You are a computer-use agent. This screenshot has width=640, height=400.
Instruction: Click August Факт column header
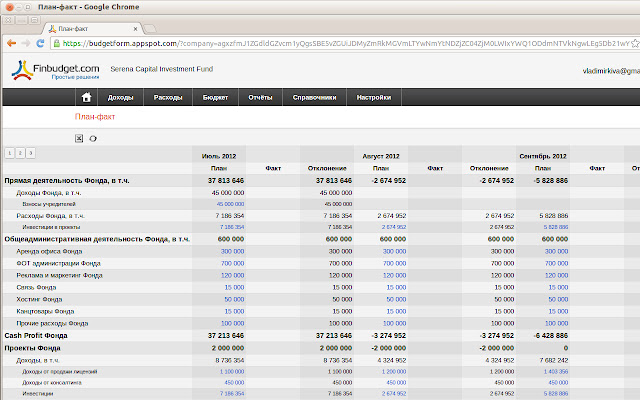(435, 168)
